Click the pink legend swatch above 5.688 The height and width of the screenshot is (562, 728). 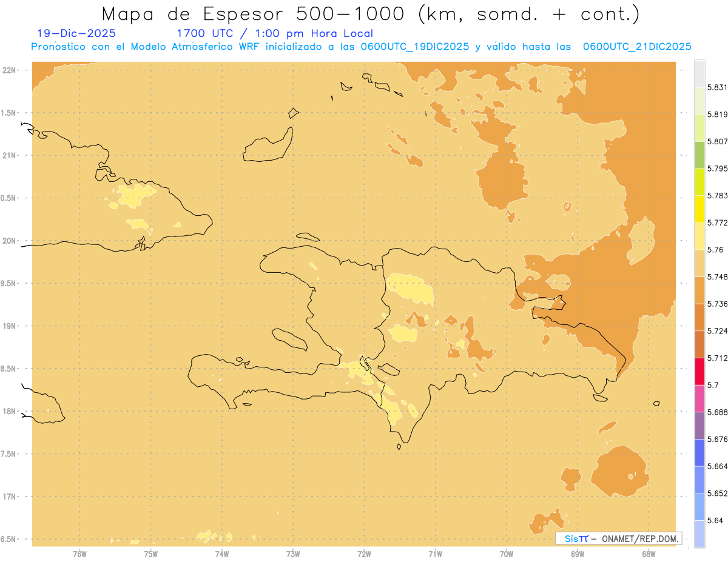pos(699,398)
